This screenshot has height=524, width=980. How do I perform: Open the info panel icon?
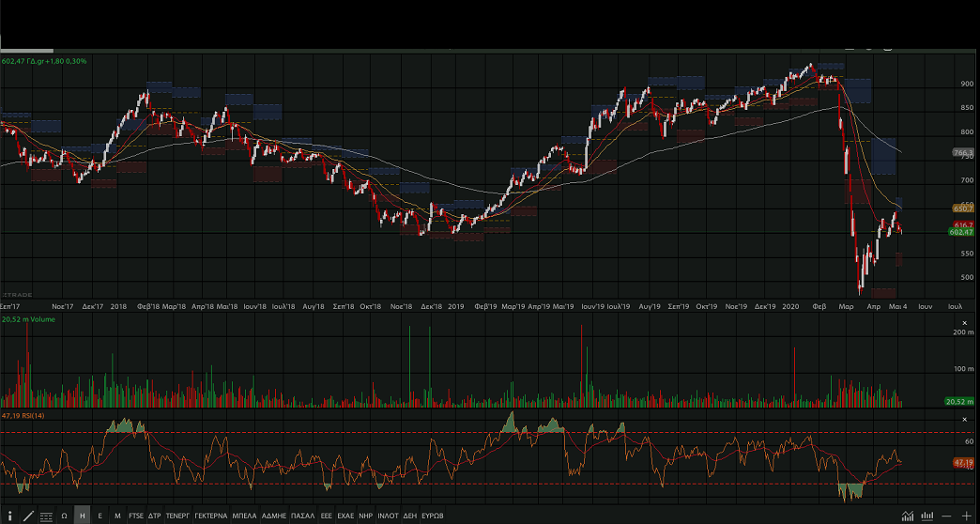(8, 516)
